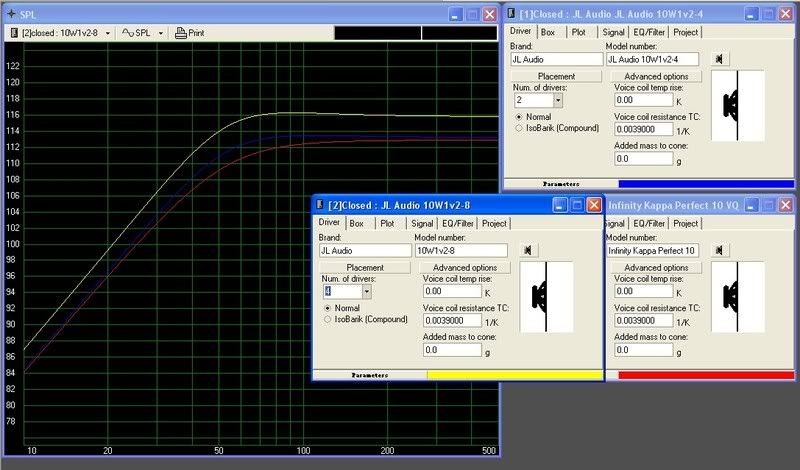Open EQ/Filter tab in [1]Closed window
The height and width of the screenshot is (470, 800).
[x=649, y=32]
